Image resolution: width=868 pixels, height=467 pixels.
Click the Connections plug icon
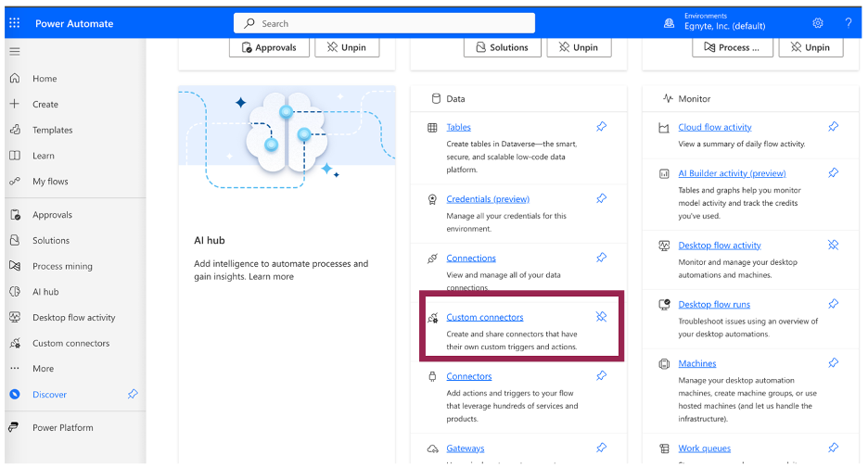(432, 259)
